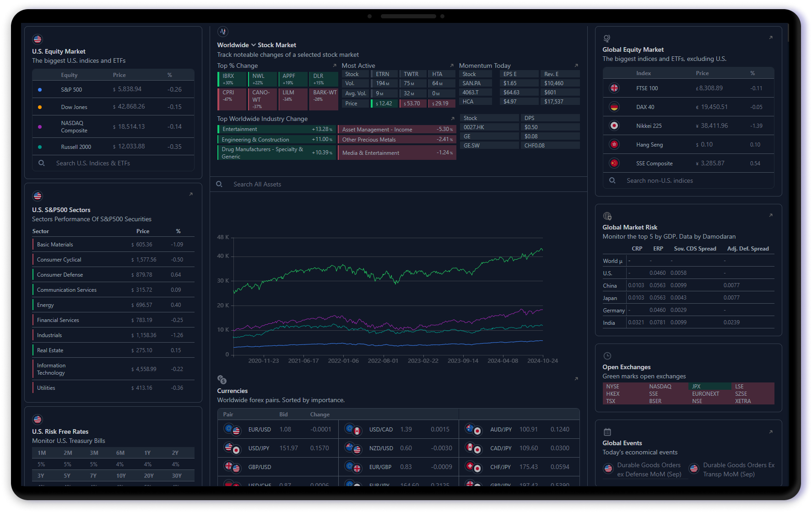Click the Search All Assets field
The width and height of the screenshot is (812, 513).
[399, 184]
